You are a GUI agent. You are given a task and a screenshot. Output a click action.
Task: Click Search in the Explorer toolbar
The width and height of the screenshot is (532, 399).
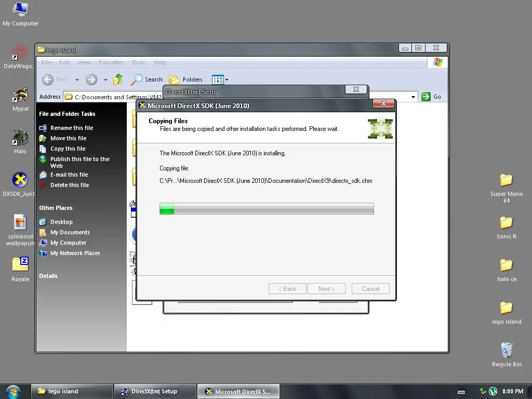coord(147,79)
